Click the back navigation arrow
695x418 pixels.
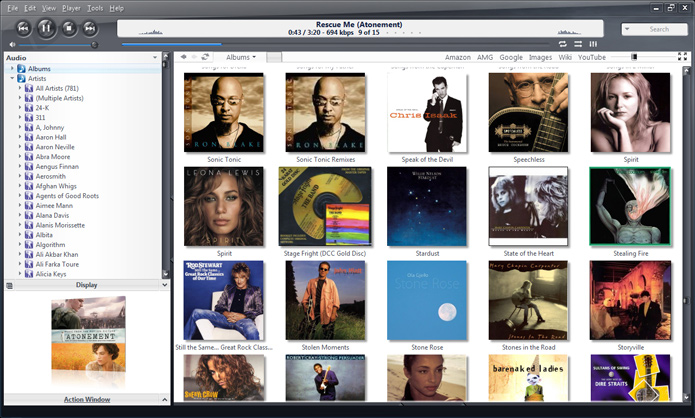pos(183,57)
